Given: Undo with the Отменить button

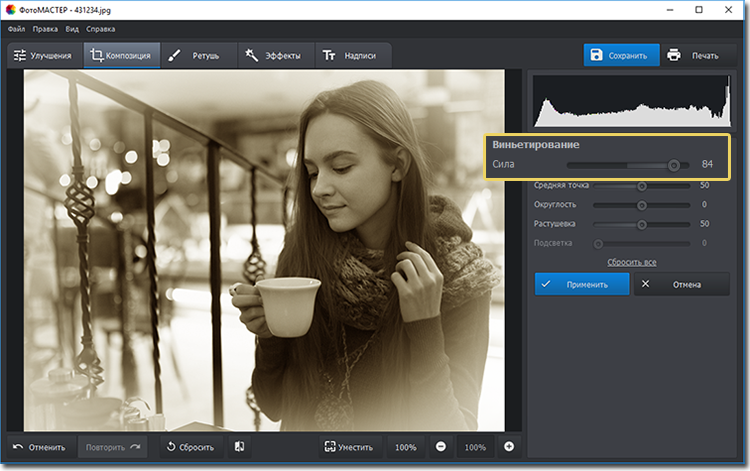Looking at the screenshot, I should pos(40,447).
